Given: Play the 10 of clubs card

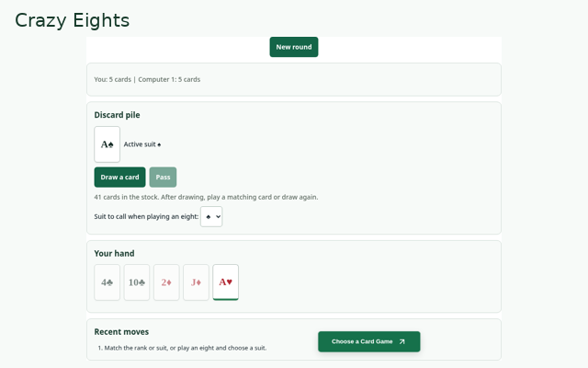Looking at the screenshot, I should [x=137, y=282].
